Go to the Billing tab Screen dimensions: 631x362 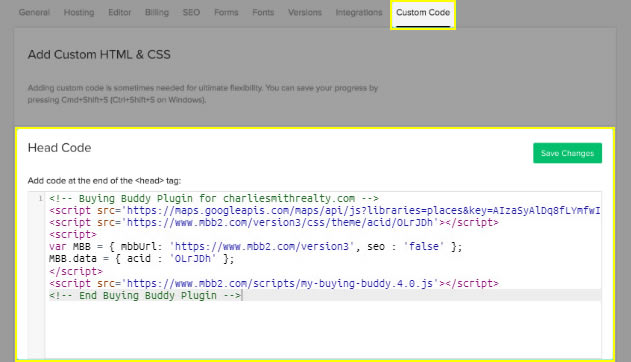pos(157,12)
